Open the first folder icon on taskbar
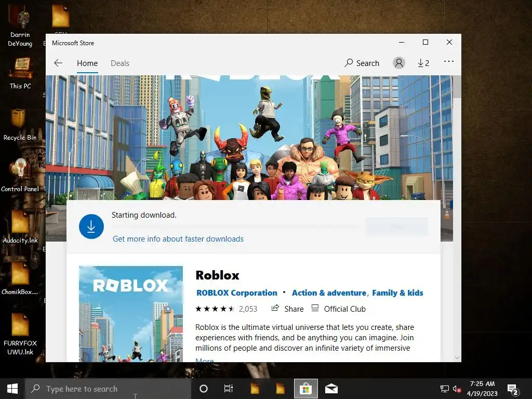Viewport: 532px width, 399px height. [255, 389]
